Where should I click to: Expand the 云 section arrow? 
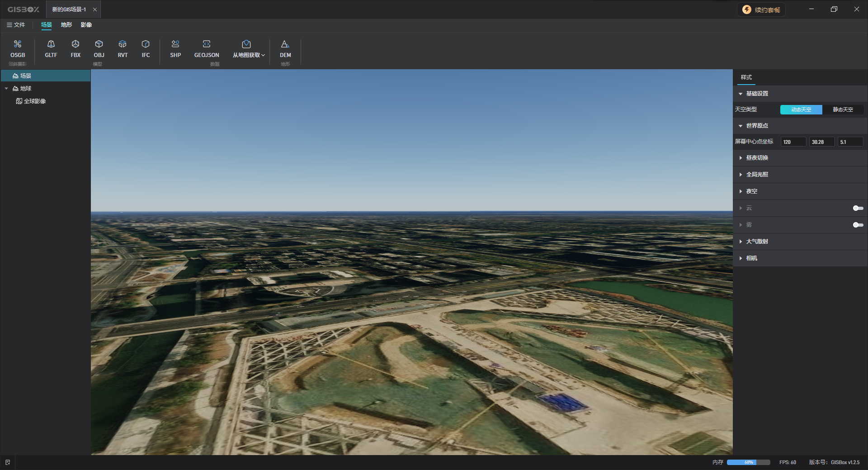(741, 208)
